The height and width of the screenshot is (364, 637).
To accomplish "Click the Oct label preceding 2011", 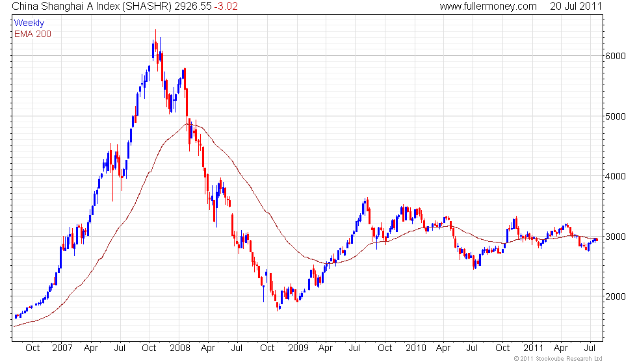I will (x=502, y=348).
